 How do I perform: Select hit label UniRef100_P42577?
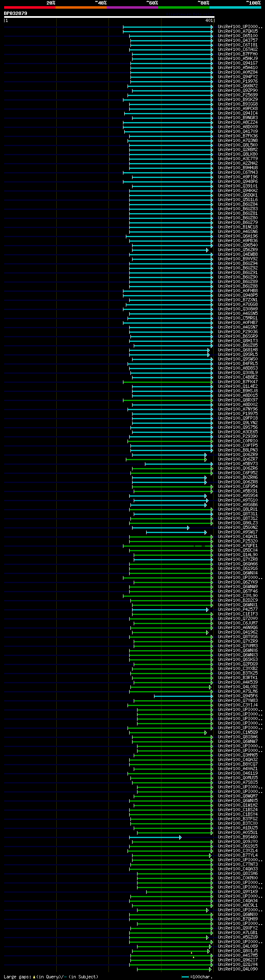pos(238,610)
